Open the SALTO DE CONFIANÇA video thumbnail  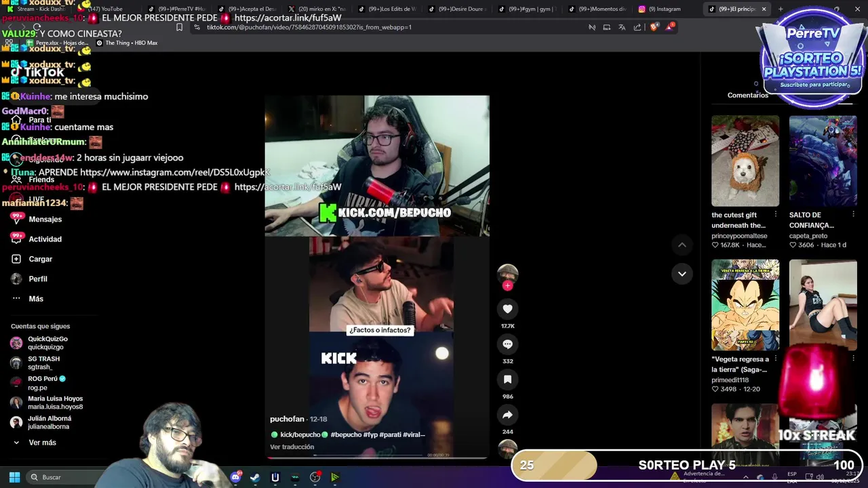[x=823, y=161]
